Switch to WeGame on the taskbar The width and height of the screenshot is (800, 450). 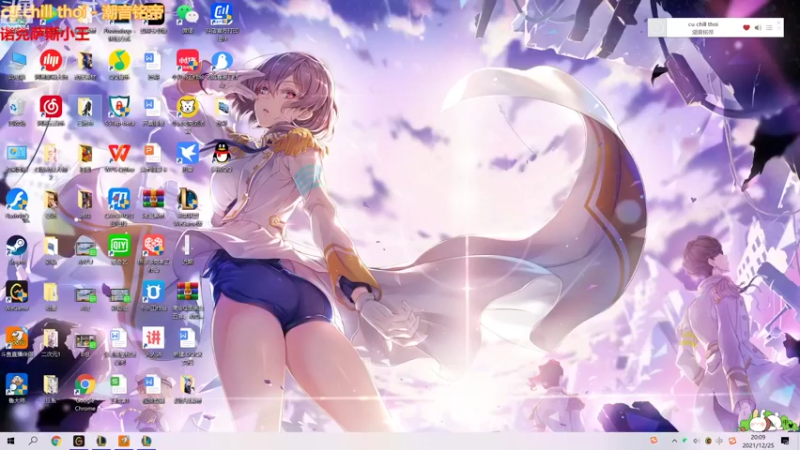point(79,441)
